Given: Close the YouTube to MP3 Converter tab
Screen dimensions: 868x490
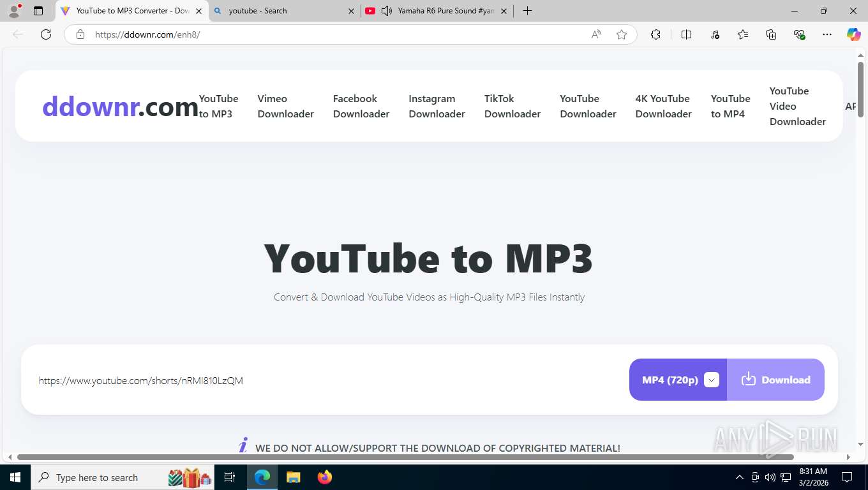Looking at the screenshot, I should 198,11.
